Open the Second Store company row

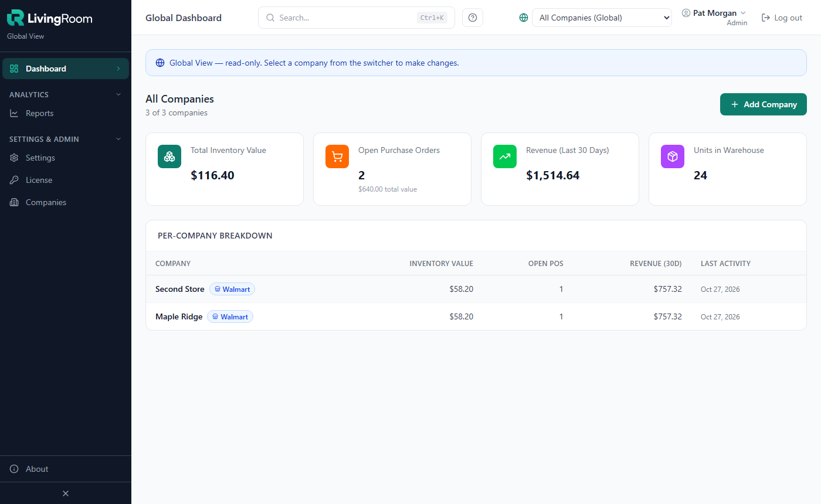pos(476,289)
